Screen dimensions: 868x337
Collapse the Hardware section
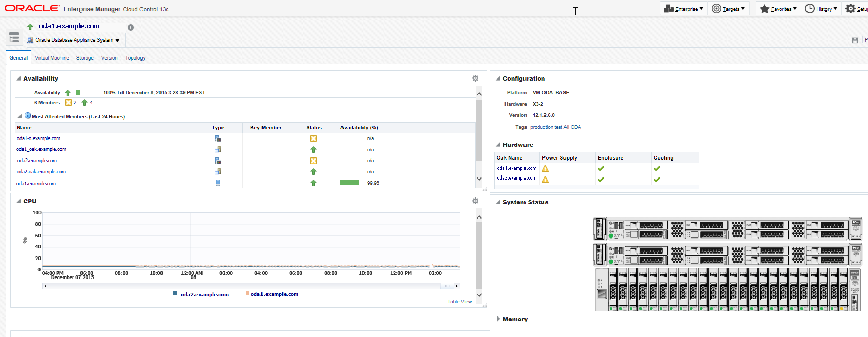498,145
